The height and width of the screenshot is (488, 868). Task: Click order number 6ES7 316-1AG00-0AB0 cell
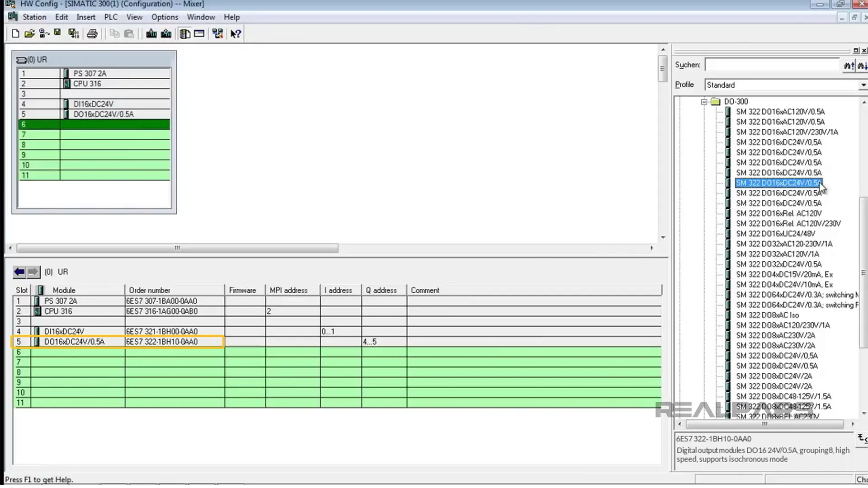pos(175,311)
